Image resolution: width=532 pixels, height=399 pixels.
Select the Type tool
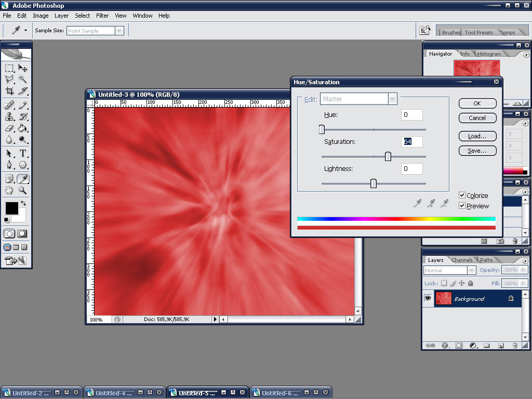coord(23,153)
